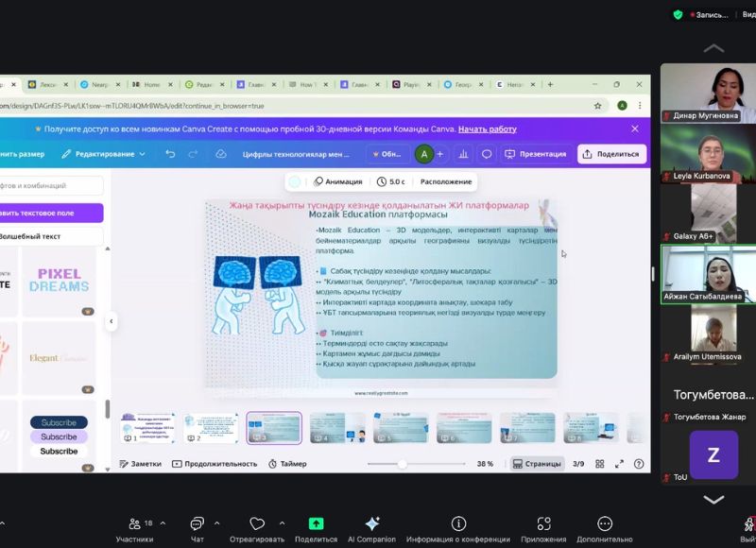Click the Undo arrow in Canva toolbar

tap(170, 154)
